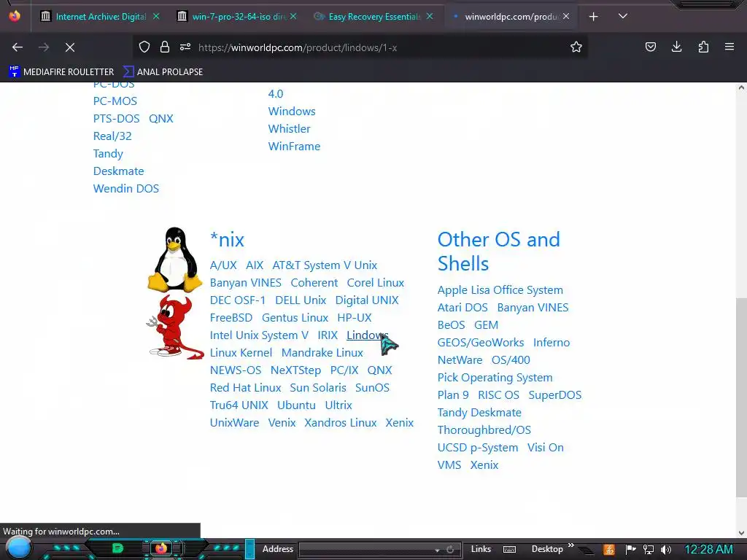This screenshot has width=747, height=560.
Task: Expand the Desktop toolbar chevron
Action: point(570,545)
